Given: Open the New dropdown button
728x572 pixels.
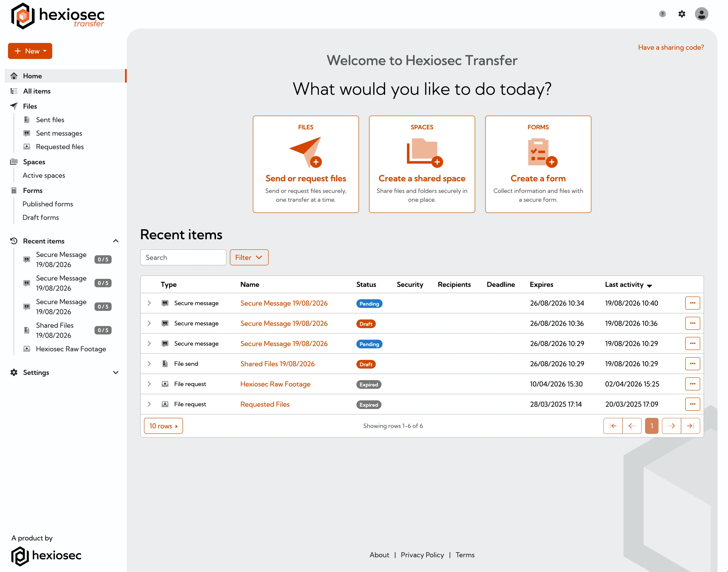Looking at the screenshot, I should [x=30, y=51].
